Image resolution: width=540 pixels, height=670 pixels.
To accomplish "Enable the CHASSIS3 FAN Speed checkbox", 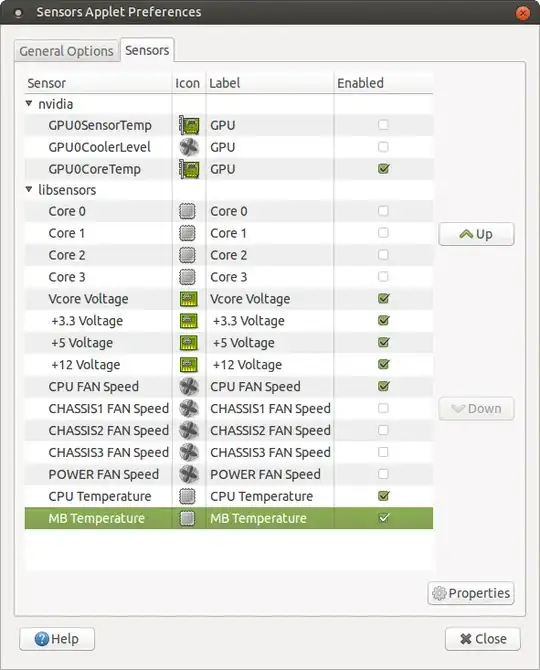I will [383, 452].
